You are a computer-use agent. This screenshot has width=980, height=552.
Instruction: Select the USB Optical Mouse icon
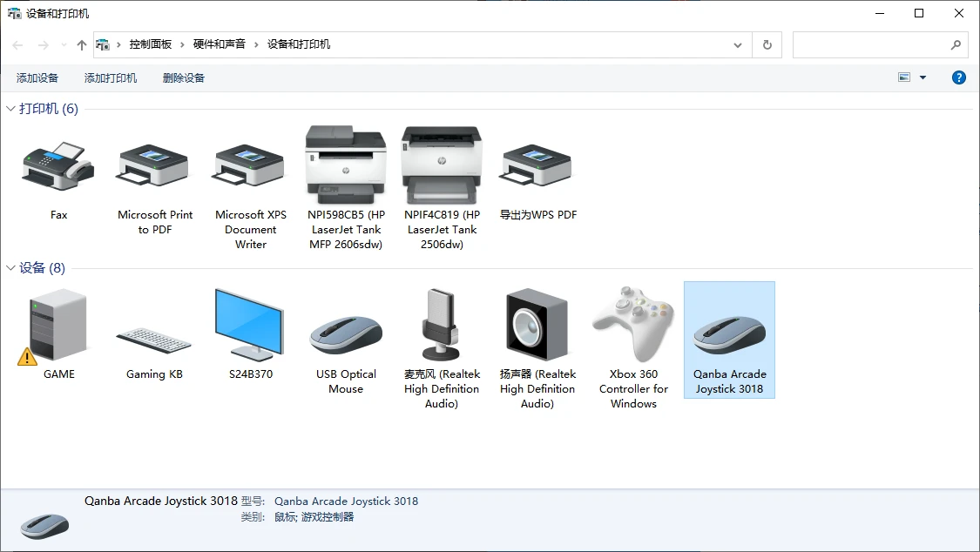(346, 334)
